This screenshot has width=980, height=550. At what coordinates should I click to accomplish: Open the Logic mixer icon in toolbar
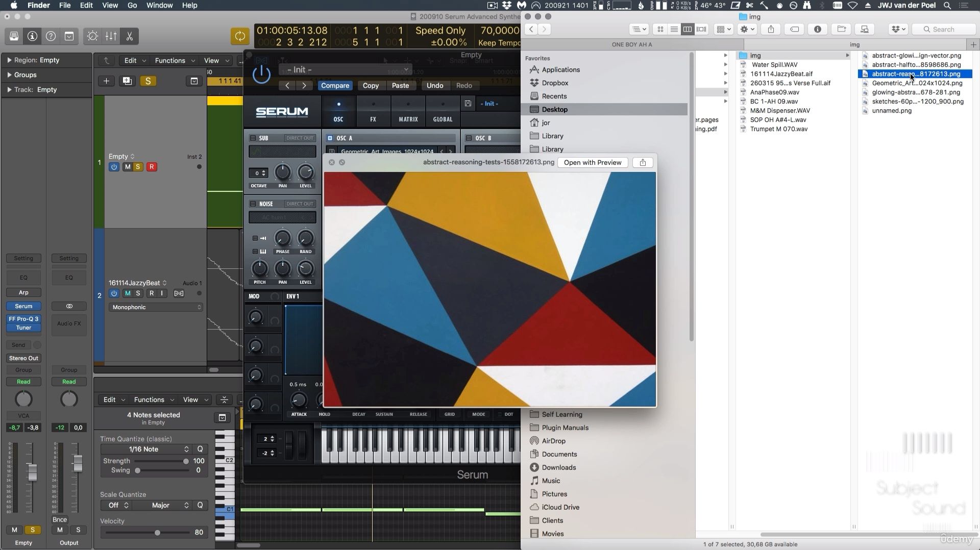pos(111,36)
